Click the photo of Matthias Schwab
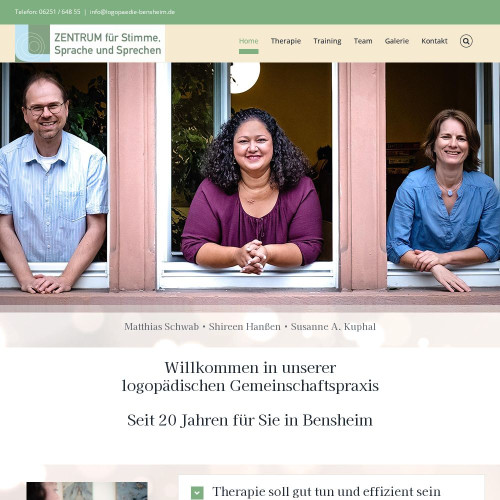Image resolution: width=500 pixels, height=500 pixels. 53,180
